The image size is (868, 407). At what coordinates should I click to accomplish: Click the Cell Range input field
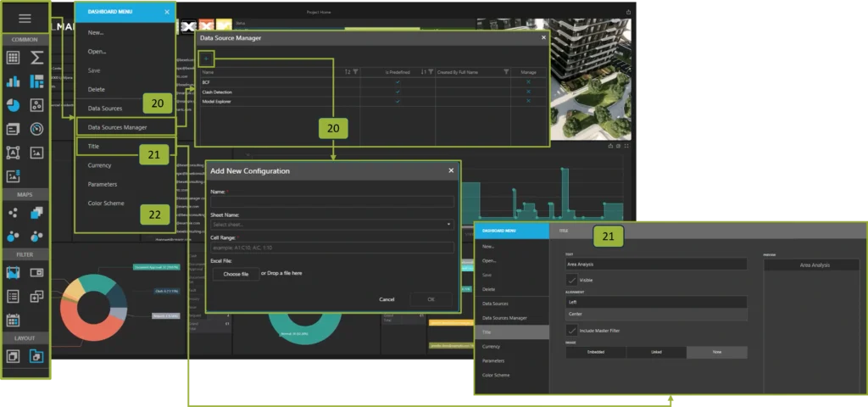pos(332,248)
